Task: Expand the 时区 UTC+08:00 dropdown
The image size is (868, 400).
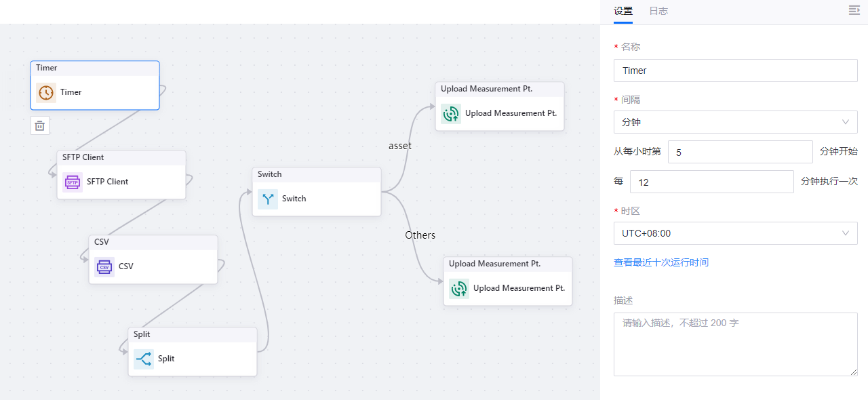Action: 735,233
